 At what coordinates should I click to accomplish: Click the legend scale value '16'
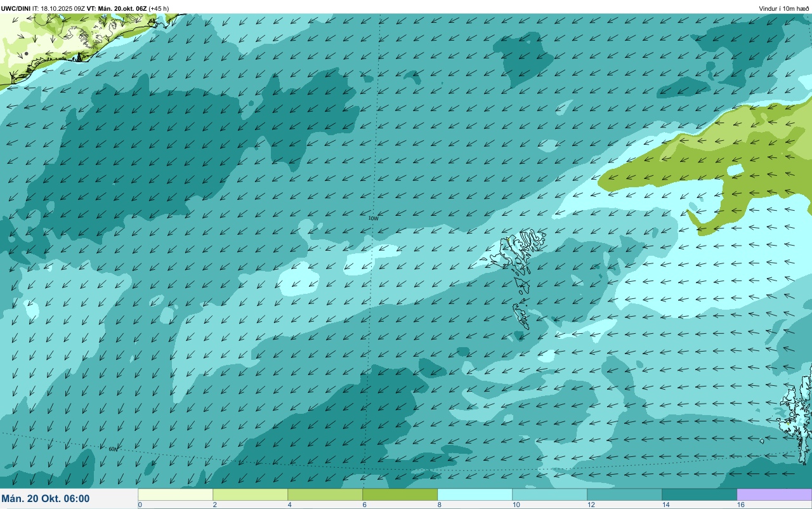click(x=740, y=505)
